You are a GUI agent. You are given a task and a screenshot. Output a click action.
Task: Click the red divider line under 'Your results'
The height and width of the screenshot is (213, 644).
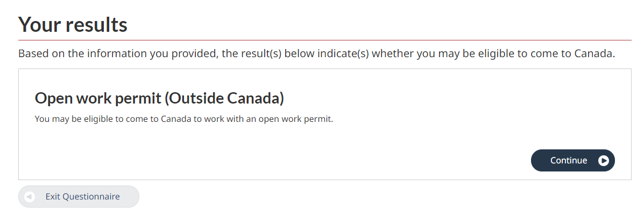click(325, 40)
